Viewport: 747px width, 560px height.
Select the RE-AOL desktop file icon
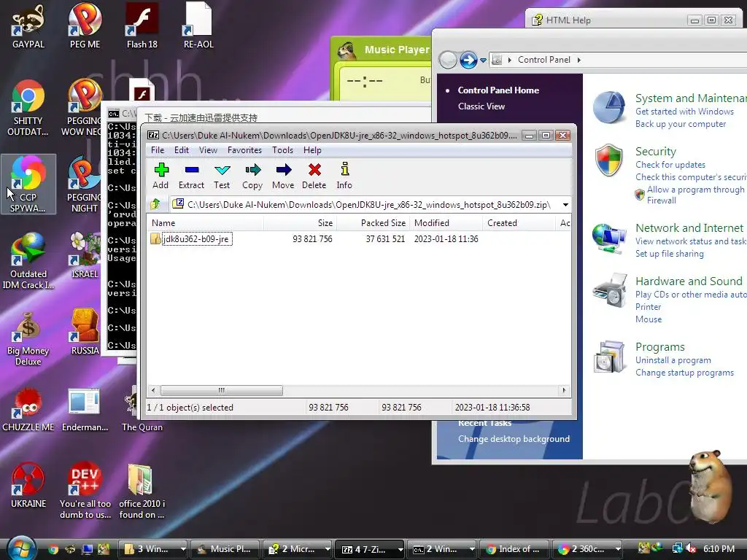198,26
